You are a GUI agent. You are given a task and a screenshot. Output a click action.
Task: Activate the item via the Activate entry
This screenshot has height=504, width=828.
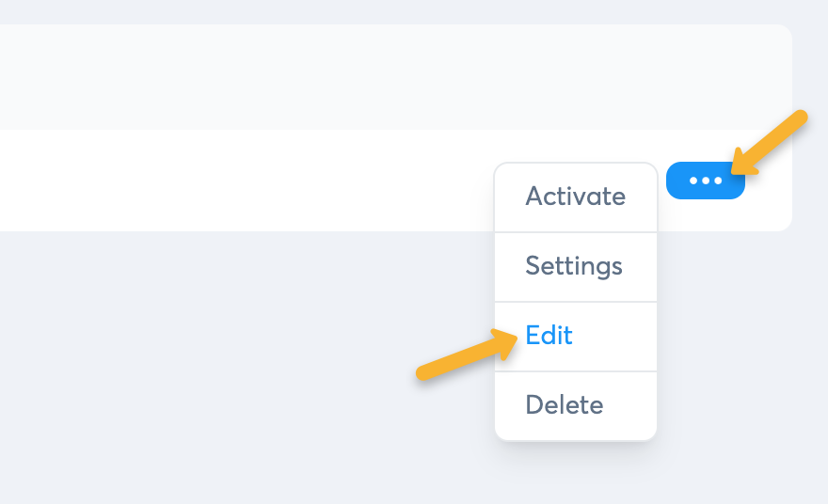575,197
